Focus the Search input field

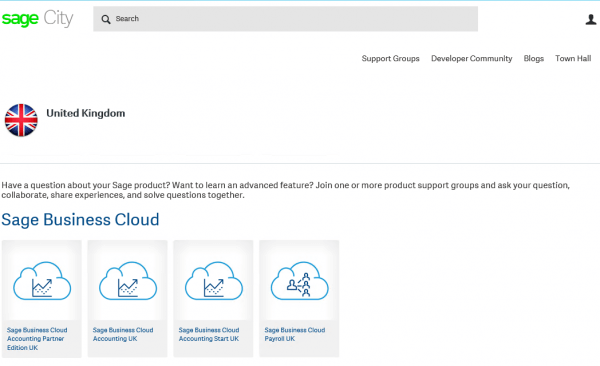click(x=285, y=19)
